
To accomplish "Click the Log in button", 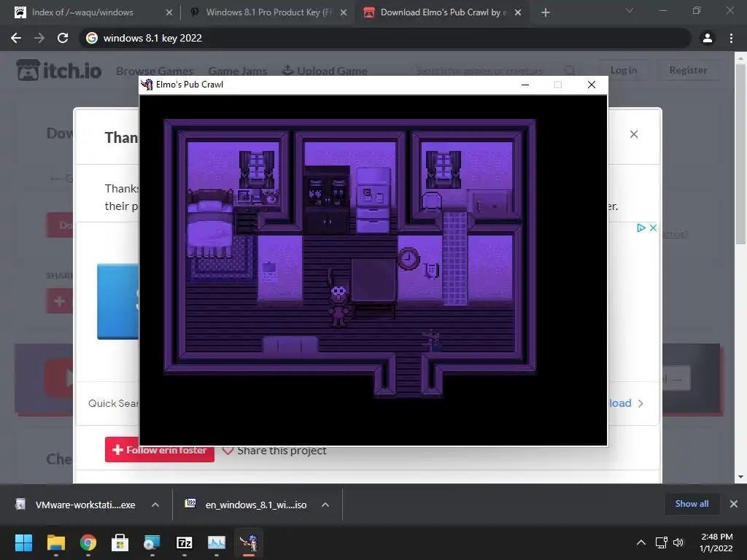I will (624, 70).
